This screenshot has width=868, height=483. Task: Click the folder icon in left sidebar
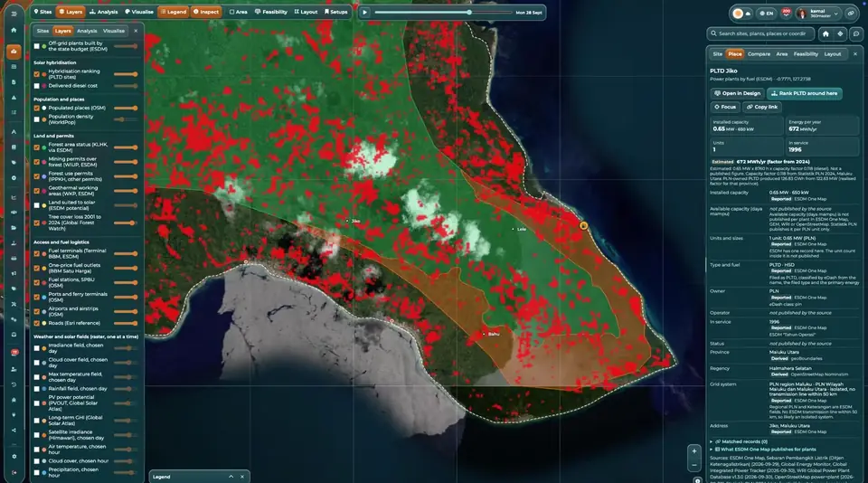pos(14,228)
